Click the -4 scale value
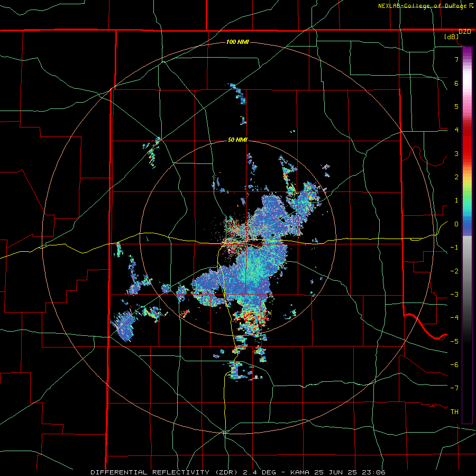This screenshot has width=476, height=476. coord(454,317)
